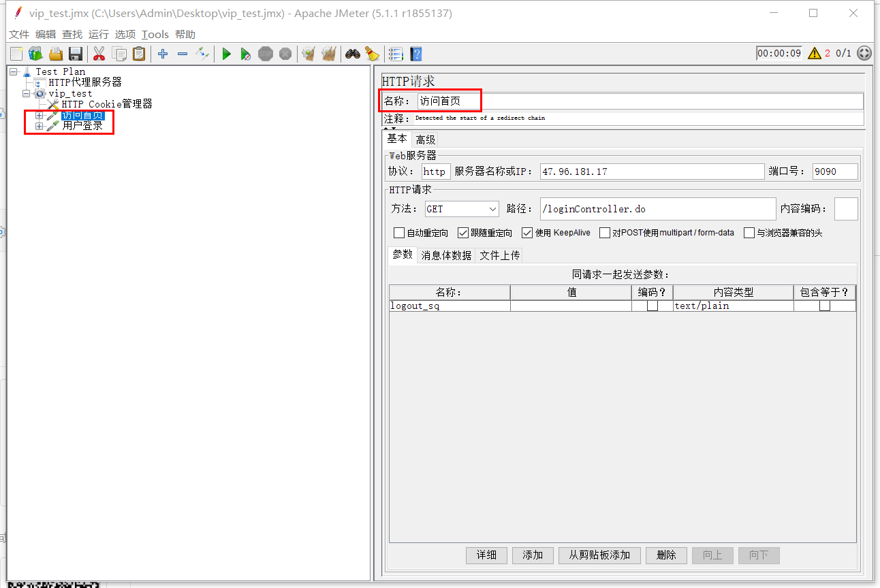Tick the 包含等于 checkbox for logout_sq
Screen dimensions: 880x588
click(x=825, y=306)
